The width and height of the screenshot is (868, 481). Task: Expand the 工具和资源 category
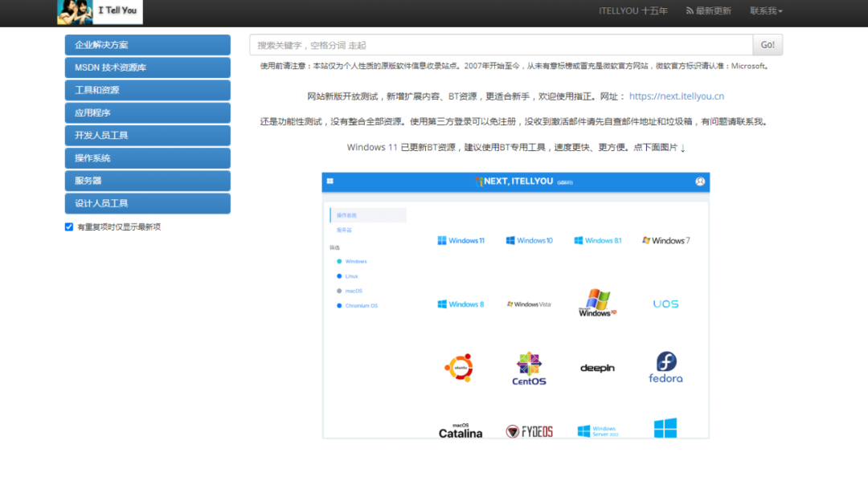[x=147, y=90]
